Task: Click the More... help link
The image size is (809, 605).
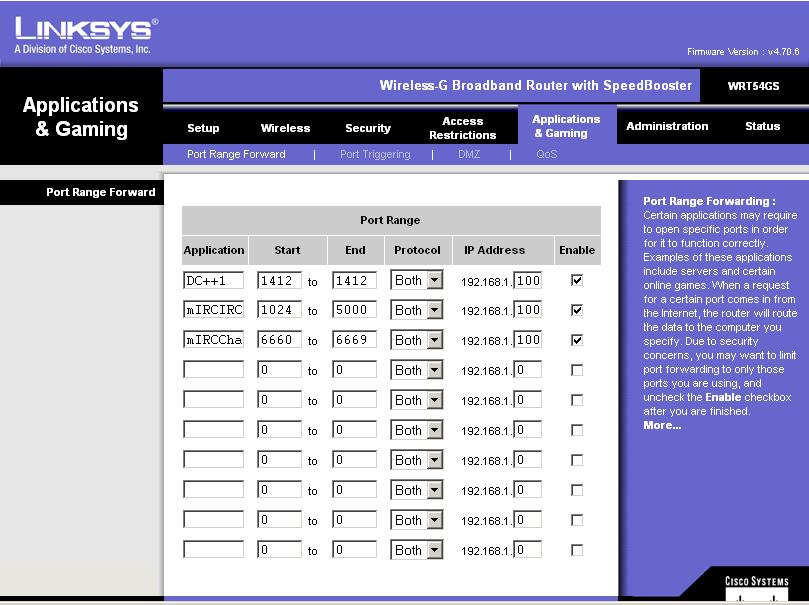Action: pyautogui.click(x=662, y=426)
